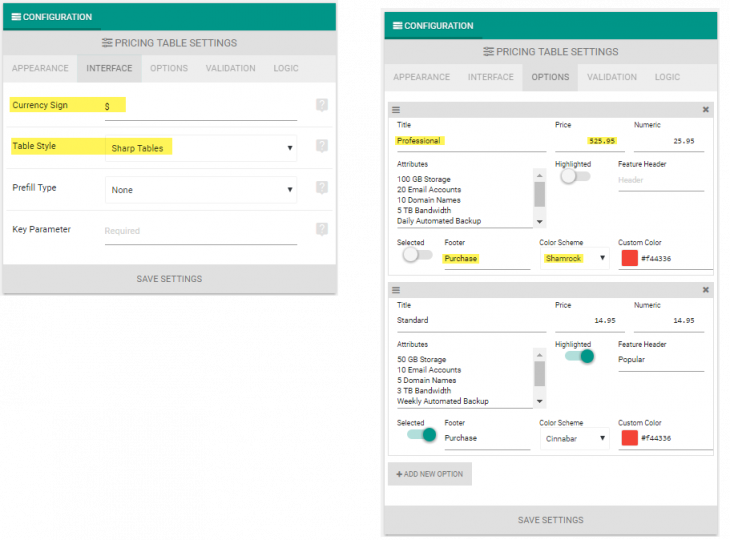Disable Selected for the Standard option
730x540 pixels.
421,435
